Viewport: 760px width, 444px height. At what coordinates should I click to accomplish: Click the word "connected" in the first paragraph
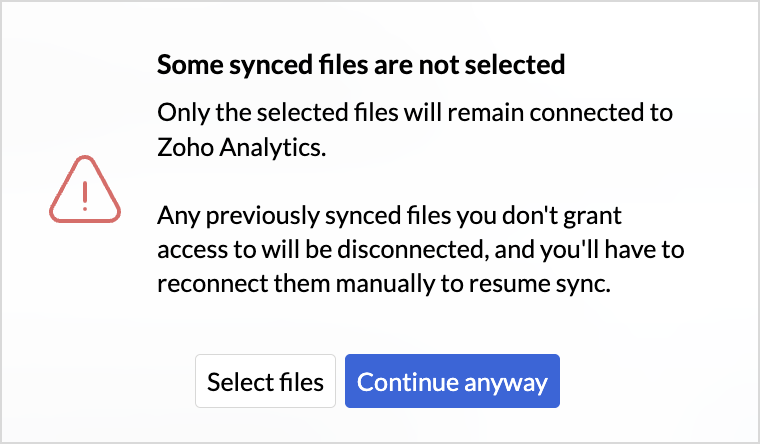pyautogui.click(x=593, y=112)
